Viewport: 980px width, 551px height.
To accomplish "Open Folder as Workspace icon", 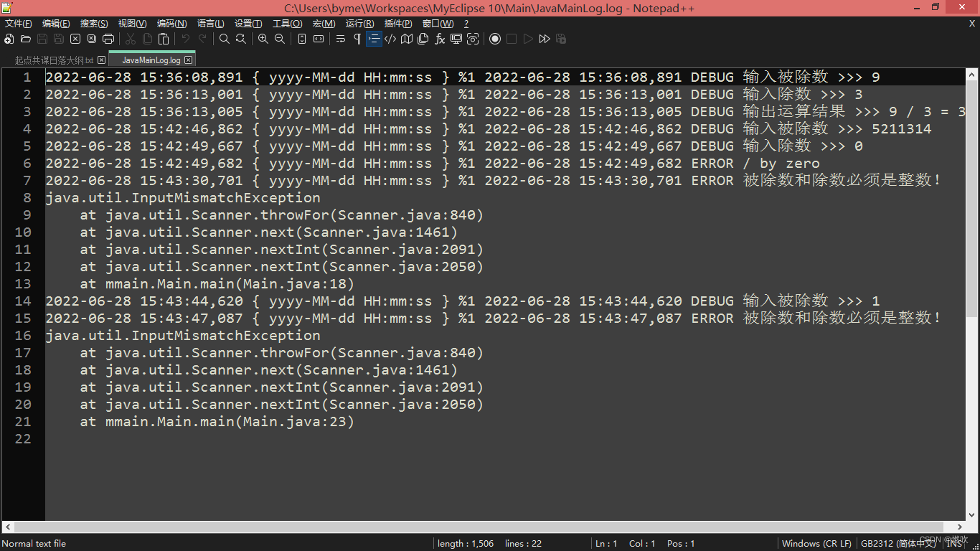I will coord(456,39).
